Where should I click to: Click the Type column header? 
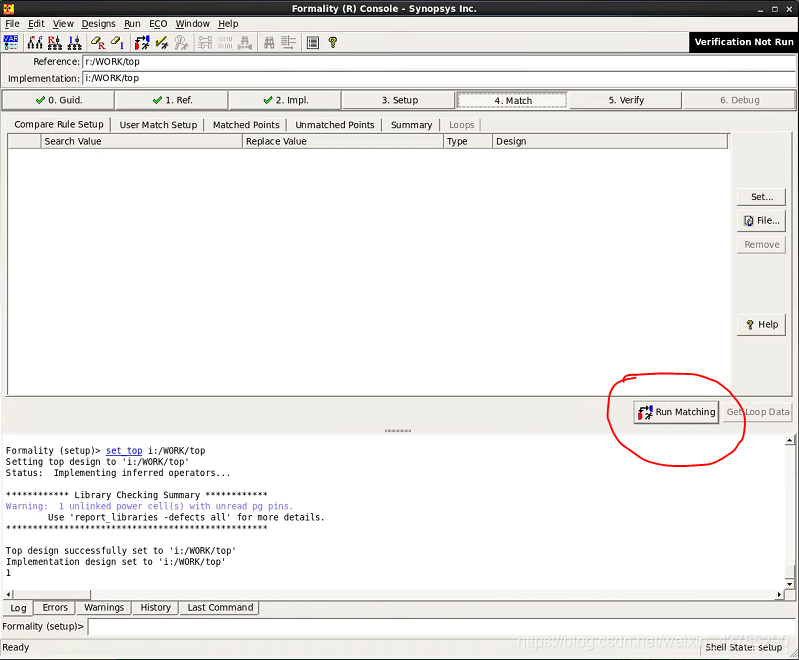468,141
